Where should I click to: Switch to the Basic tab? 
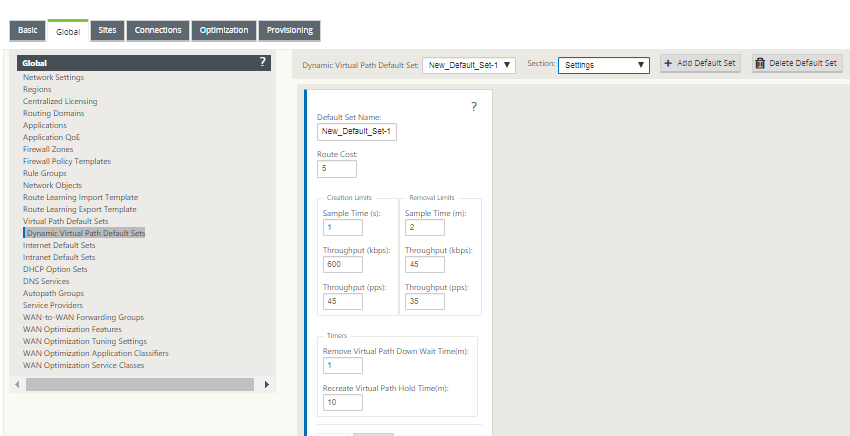(x=27, y=30)
